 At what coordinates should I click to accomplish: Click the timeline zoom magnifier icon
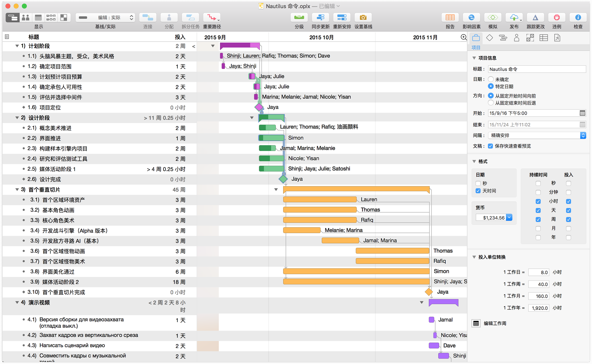click(x=464, y=37)
